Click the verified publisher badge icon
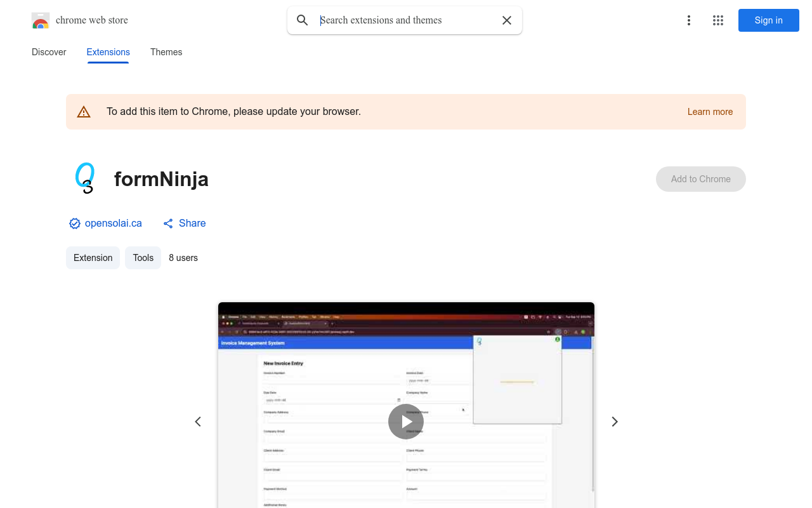Viewport: 812px width, 508px height. point(75,224)
